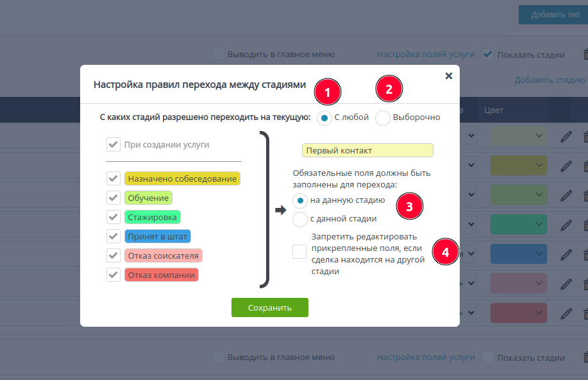
Task: Click the yellow Первый контакт stage label
Action: [x=367, y=150]
